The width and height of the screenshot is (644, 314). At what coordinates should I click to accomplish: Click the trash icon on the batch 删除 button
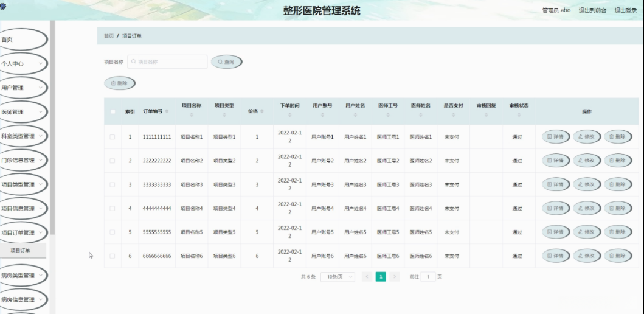tap(113, 83)
